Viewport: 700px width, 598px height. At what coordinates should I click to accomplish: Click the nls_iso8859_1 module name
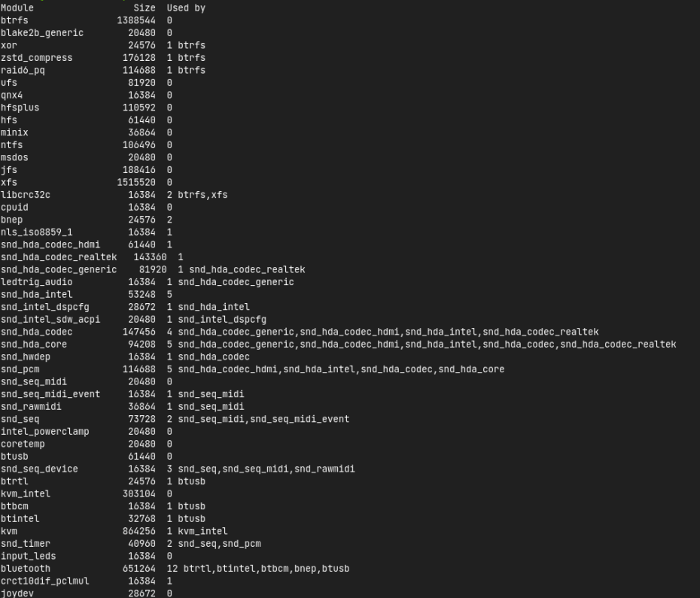point(37,232)
